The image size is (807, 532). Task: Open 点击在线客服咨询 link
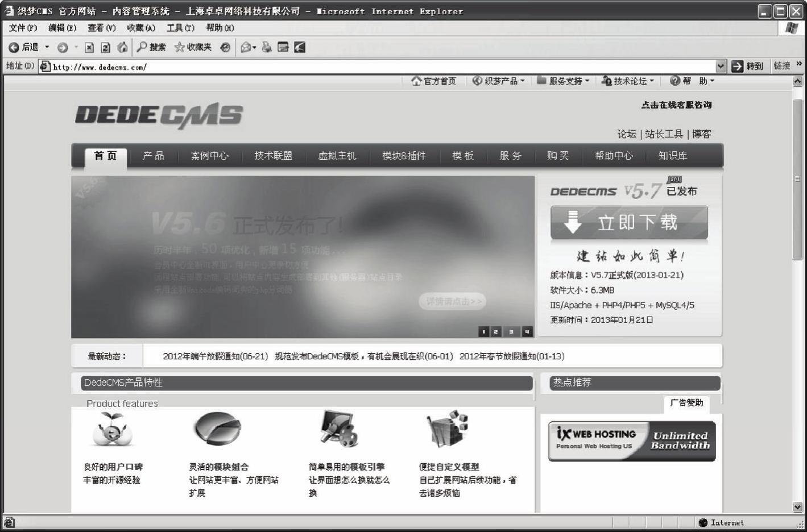[x=676, y=105]
